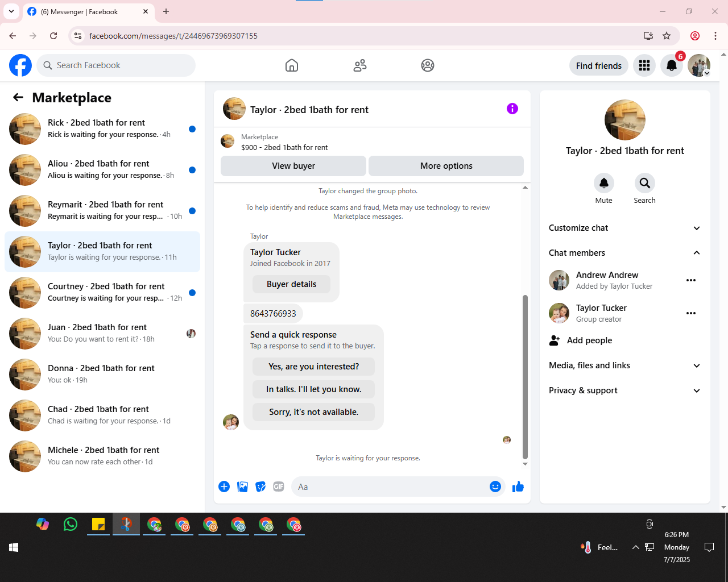Show hidden system tray icons
The height and width of the screenshot is (582, 728).
tap(635, 547)
